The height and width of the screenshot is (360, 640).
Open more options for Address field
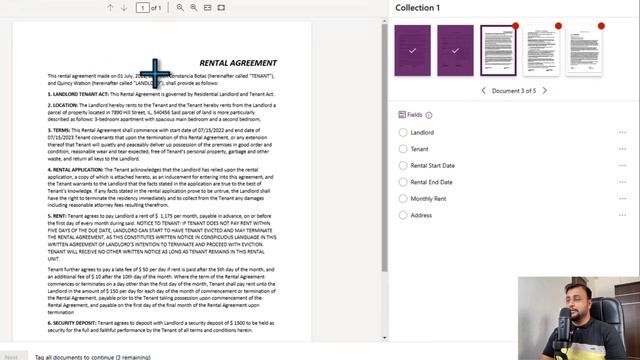(x=622, y=215)
